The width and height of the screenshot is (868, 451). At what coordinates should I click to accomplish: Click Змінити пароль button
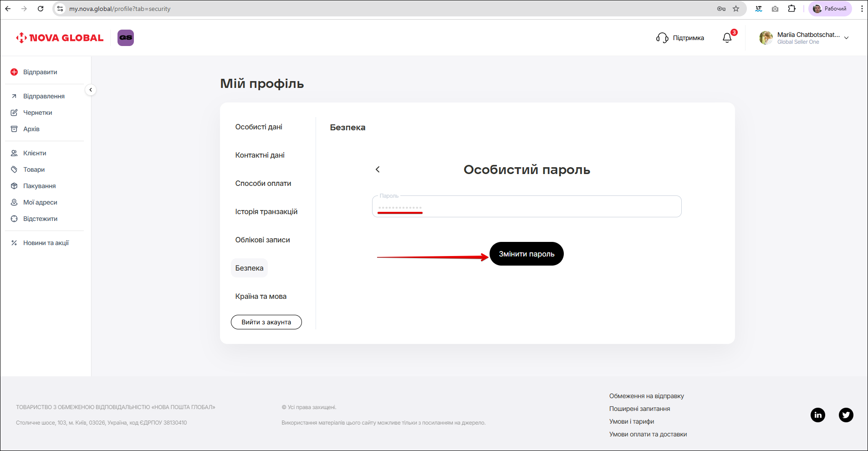[x=526, y=254]
